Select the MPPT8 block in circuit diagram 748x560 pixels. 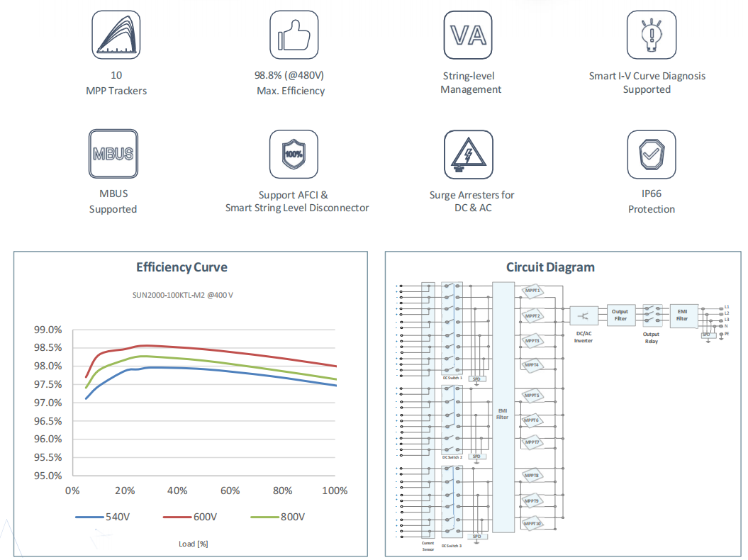point(532,476)
